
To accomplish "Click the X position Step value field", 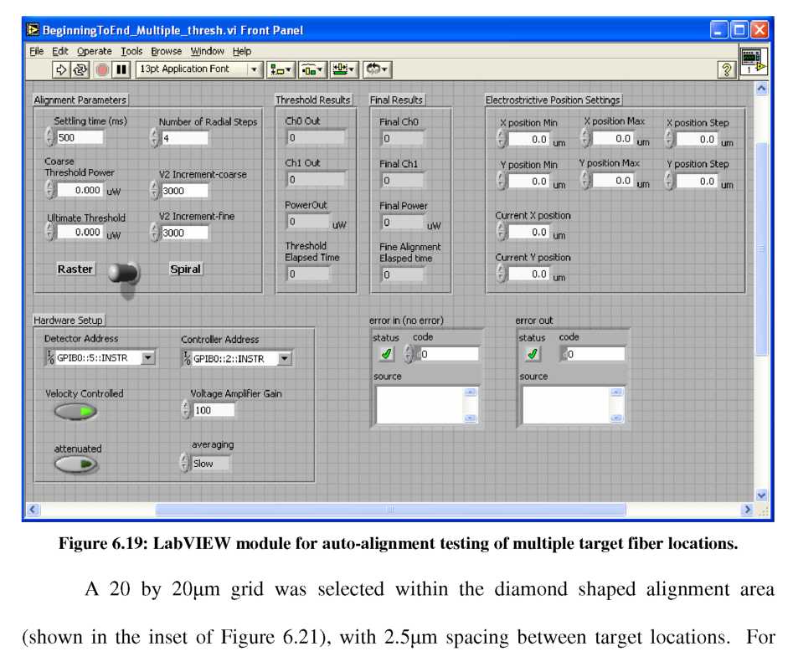I will tap(697, 138).
